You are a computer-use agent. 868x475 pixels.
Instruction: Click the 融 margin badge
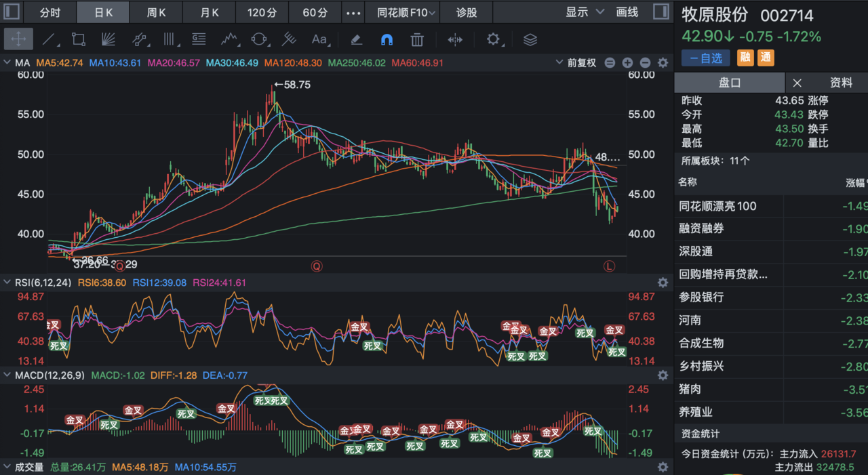746,58
